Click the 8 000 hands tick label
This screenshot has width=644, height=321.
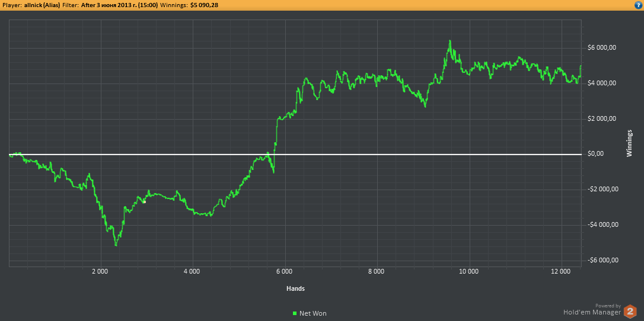(377, 272)
